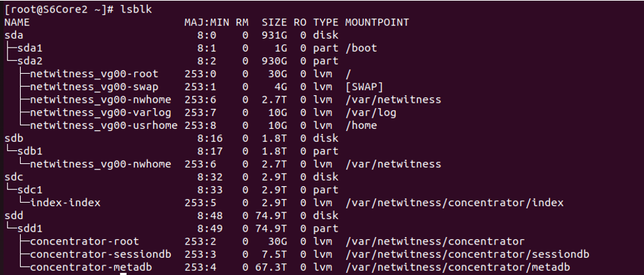Click the sda1 partition name
The height and width of the screenshot is (275, 644).
30,48
